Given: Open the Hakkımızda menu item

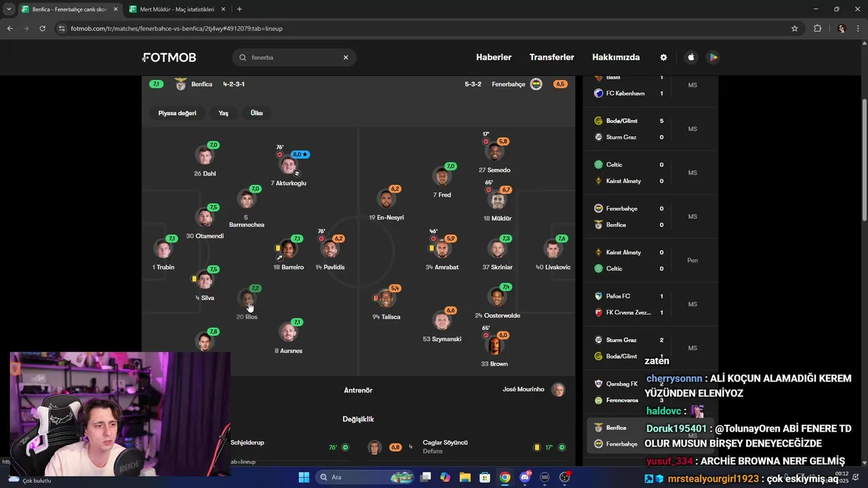Looking at the screenshot, I should coord(616,58).
